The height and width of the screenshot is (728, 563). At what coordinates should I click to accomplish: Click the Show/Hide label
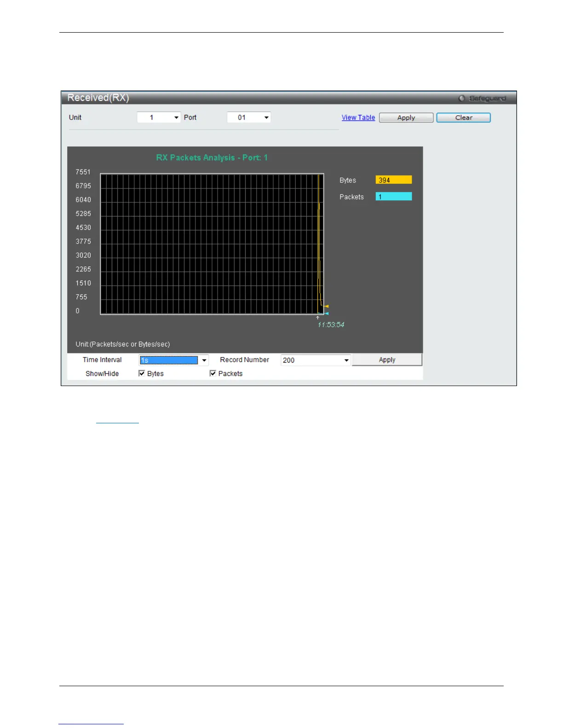(102, 374)
